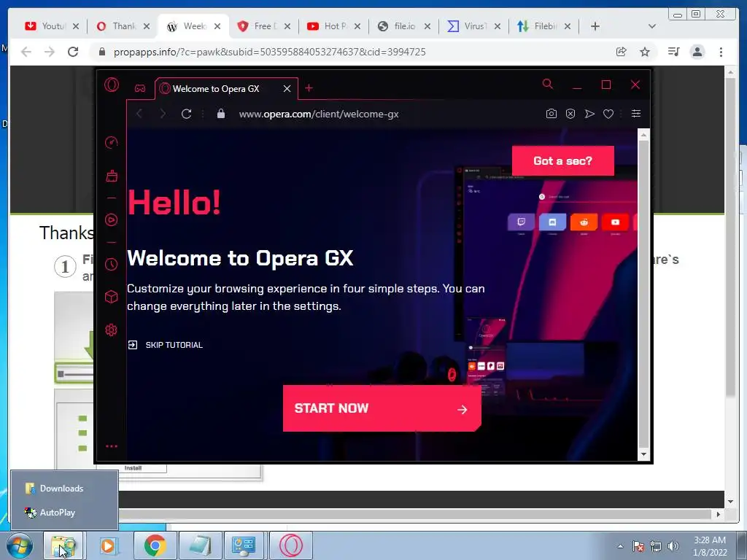The height and width of the screenshot is (560, 747).
Task: Click the SKIP TUTORIAL link
Action: (166, 345)
